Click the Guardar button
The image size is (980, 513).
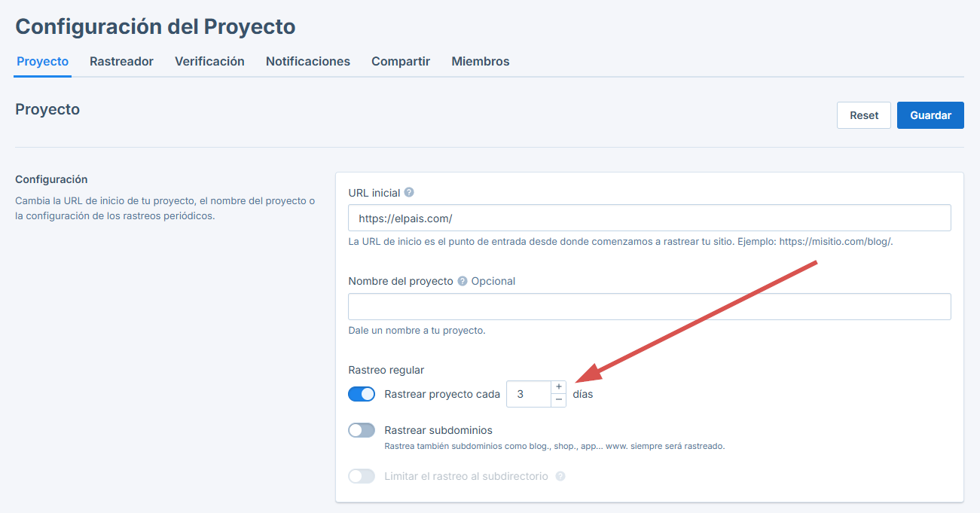(x=930, y=115)
